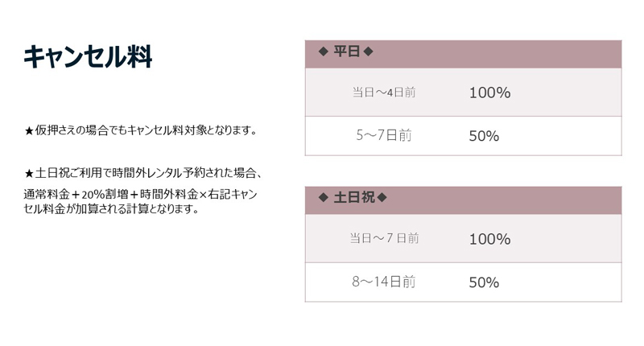Click the キャンセル料 title heading
The image size is (644, 346).
[x=87, y=58]
